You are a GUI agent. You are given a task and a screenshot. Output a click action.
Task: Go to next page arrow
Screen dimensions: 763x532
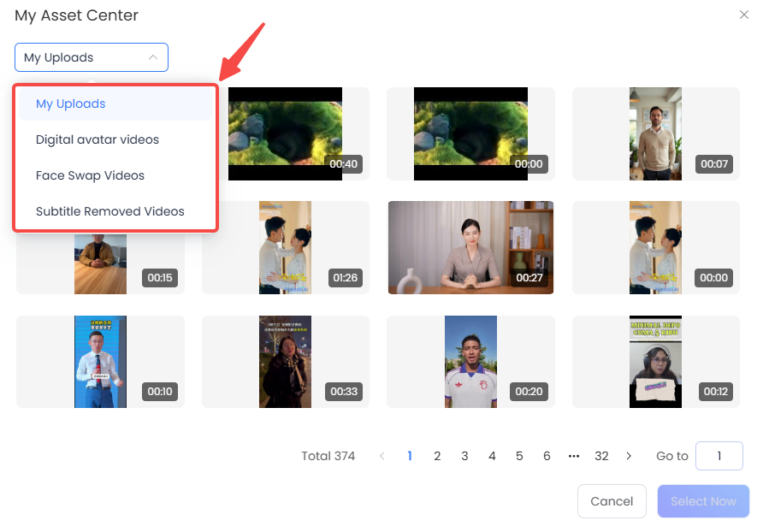pos(629,456)
